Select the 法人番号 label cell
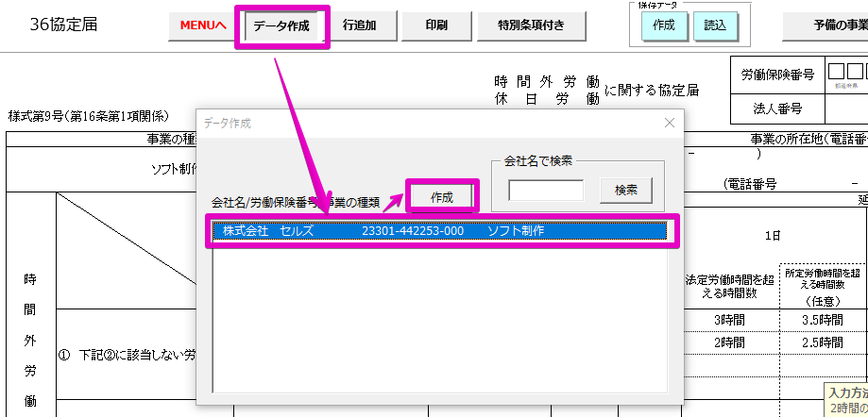Image resolution: width=868 pixels, height=417 pixels. (777, 108)
